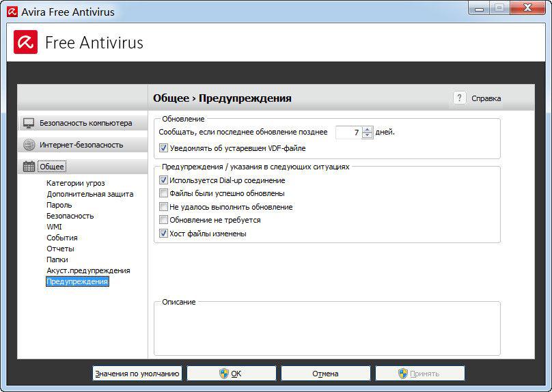Select the Пароль item in sidebar
The width and height of the screenshot is (552, 392).
59,205
